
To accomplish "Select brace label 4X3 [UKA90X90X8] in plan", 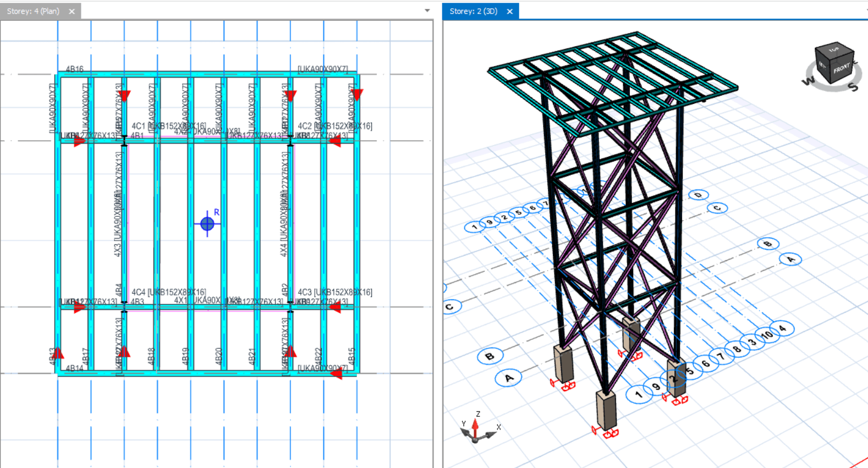I will pos(117,223).
